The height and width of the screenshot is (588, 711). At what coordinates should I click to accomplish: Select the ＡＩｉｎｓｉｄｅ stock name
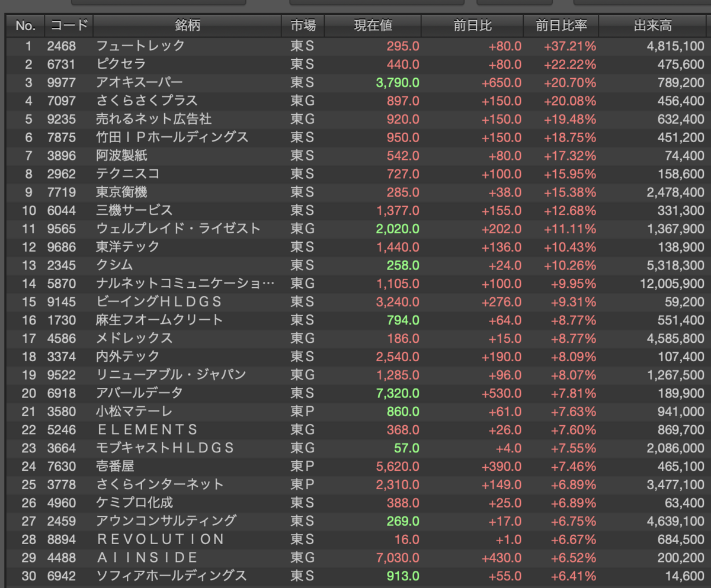point(147,558)
